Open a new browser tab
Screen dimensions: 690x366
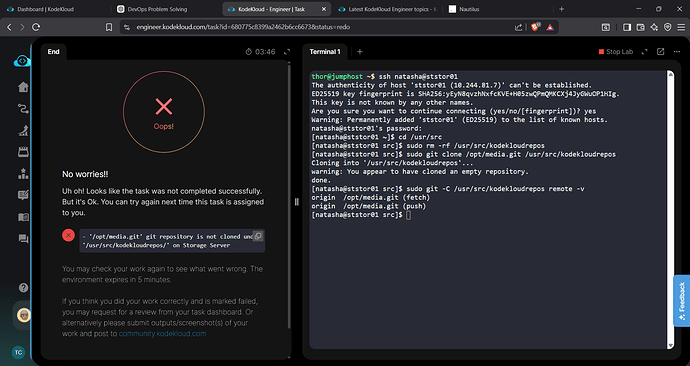pos(562,9)
